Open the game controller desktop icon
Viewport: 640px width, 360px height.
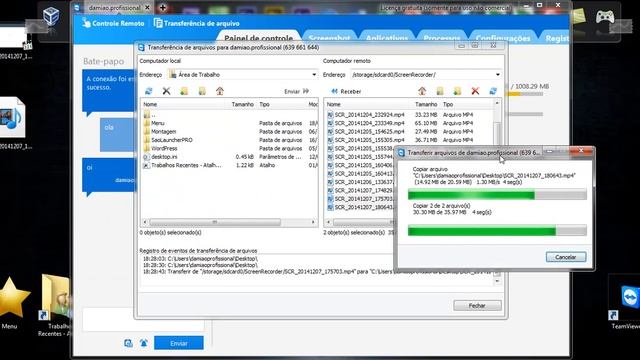coord(604,17)
